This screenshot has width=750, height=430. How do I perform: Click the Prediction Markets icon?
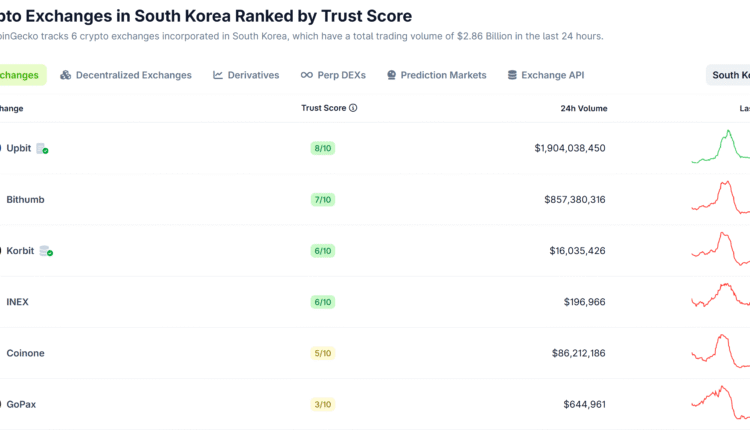[x=391, y=75]
